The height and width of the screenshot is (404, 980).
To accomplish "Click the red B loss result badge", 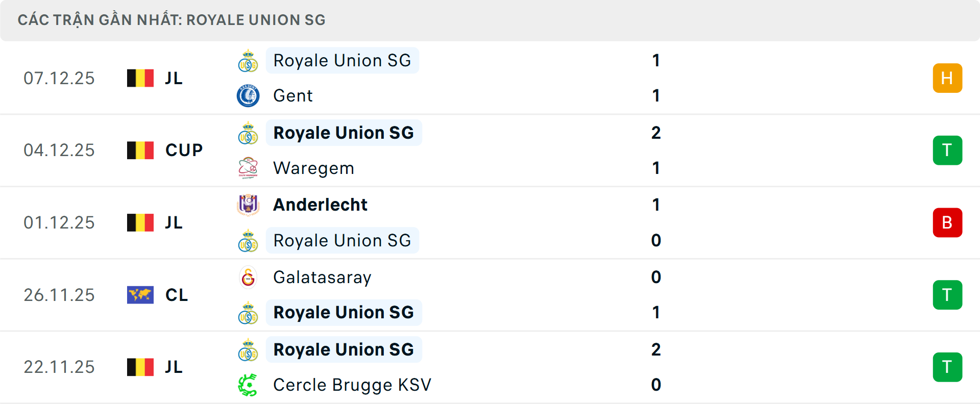I will pyautogui.click(x=947, y=222).
